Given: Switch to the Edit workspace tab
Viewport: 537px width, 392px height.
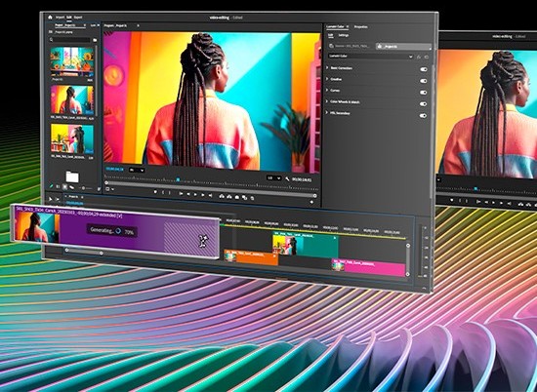Looking at the screenshot, I should pos(69,18).
